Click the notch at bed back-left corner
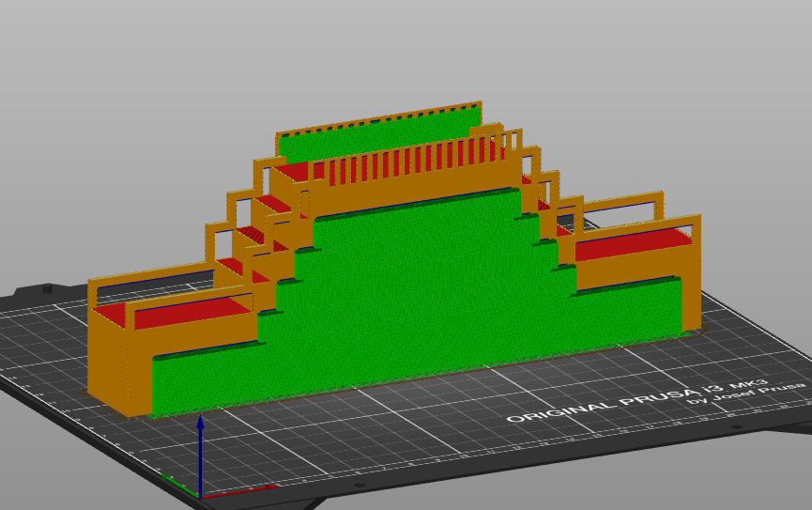 click(47, 288)
